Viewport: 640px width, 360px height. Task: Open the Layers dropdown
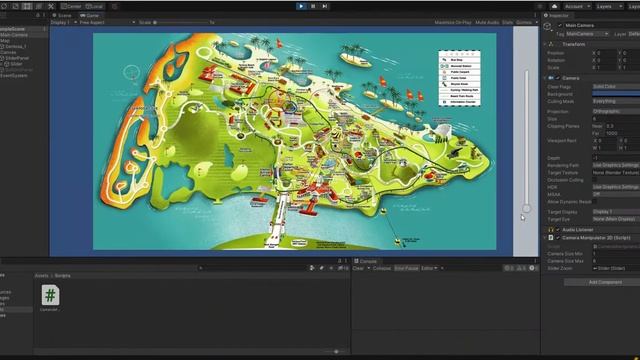[x=609, y=6]
